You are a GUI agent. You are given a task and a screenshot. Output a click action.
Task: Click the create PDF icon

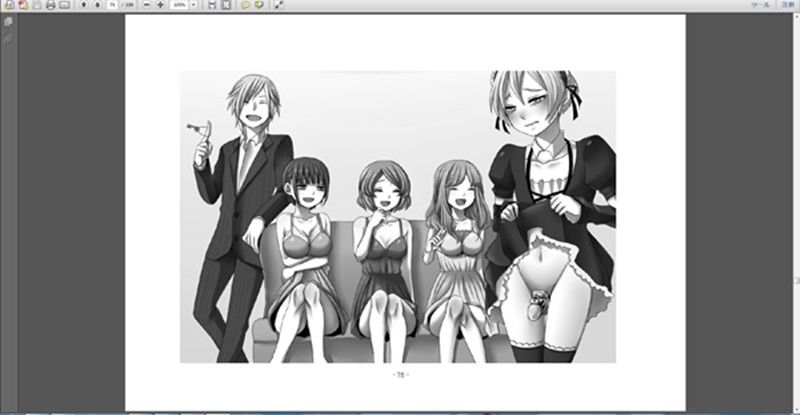click(22, 5)
